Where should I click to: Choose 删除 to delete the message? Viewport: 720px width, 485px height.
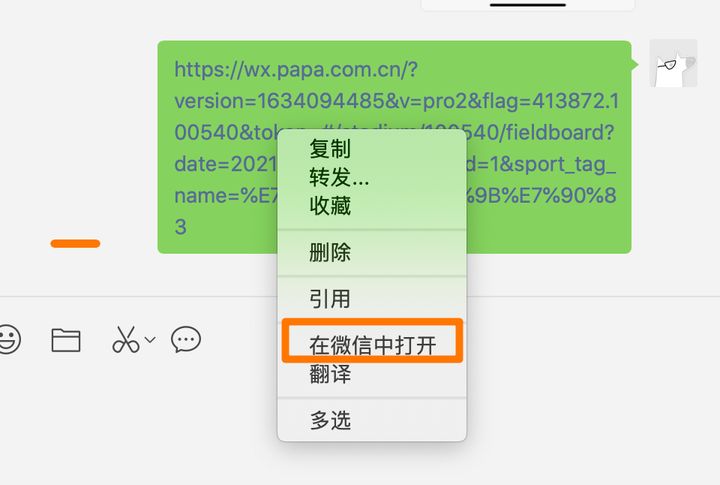[330, 253]
